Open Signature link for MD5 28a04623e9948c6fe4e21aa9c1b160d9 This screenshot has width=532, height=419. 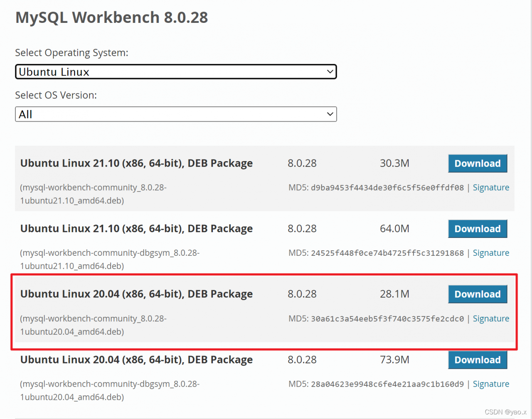491,384
